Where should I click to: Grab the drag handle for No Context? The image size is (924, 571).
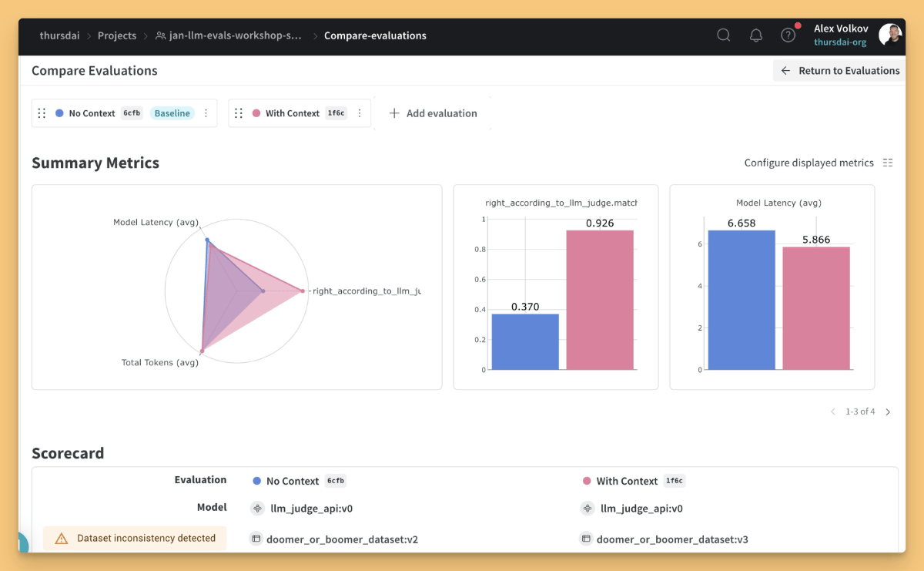coord(42,113)
